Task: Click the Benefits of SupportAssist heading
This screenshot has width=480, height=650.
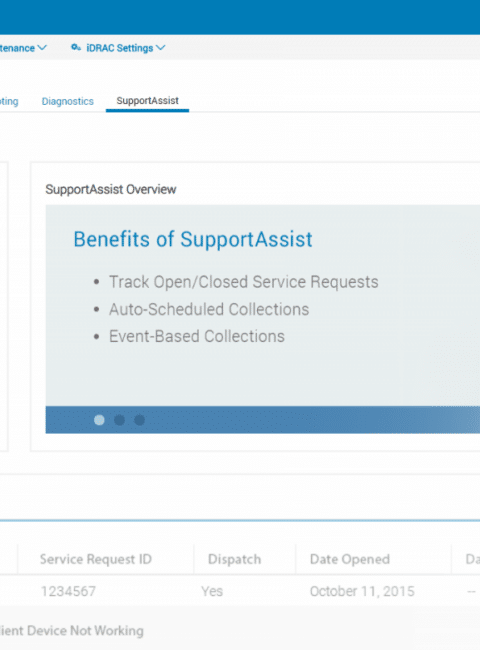Action: 193,239
